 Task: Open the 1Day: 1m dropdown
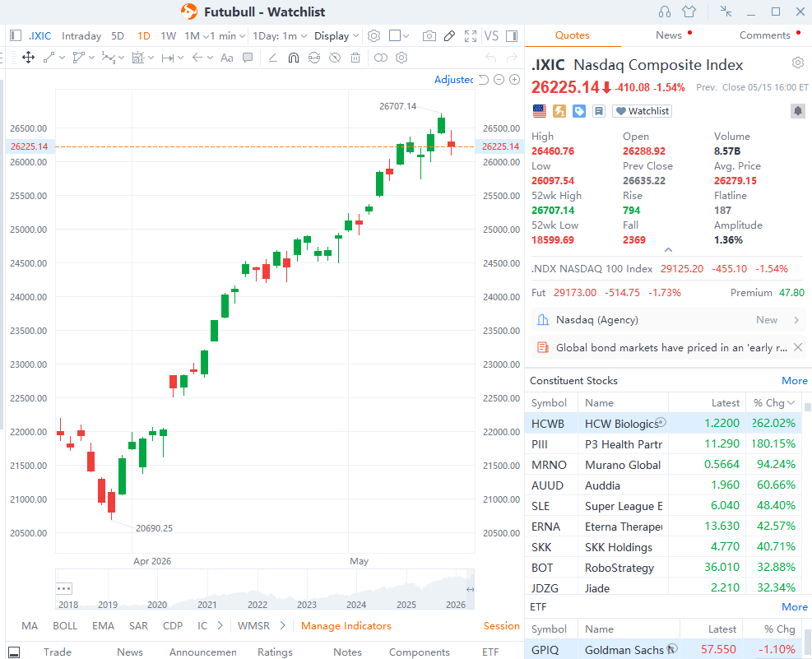coord(280,35)
